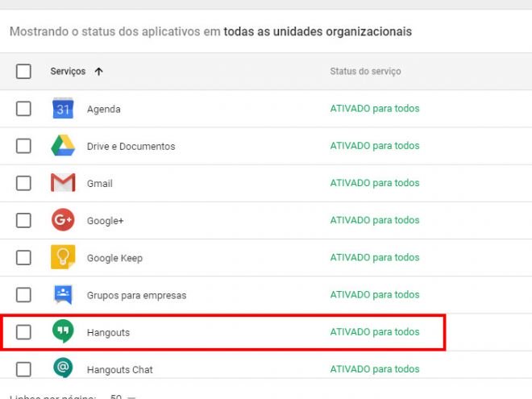This screenshot has height=399, width=532.
Task: Enable the Google Keep checkbox
Action: coord(23,257)
